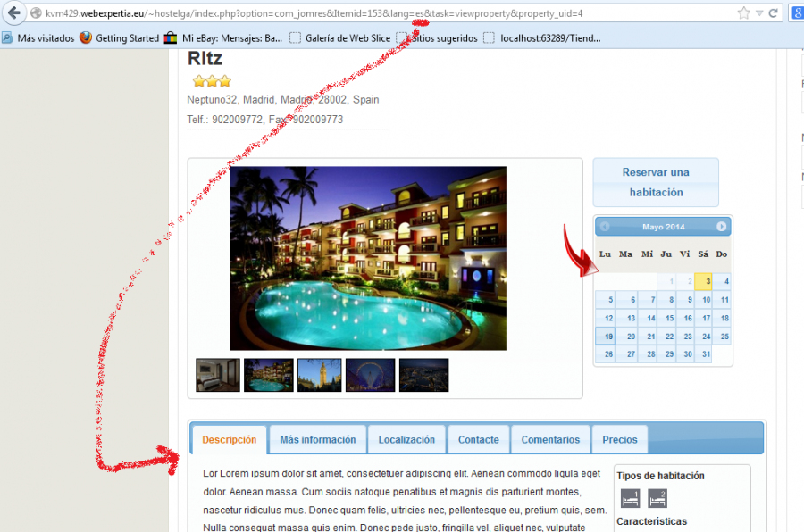This screenshot has height=532, width=804.
Task: Go to previous month in calendar
Action: click(x=605, y=227)
